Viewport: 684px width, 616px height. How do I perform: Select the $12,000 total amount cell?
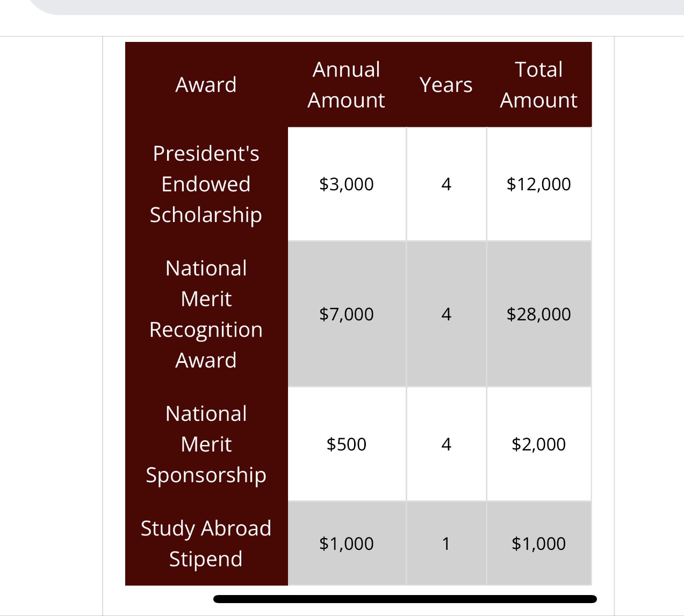[x=539, y=184]
